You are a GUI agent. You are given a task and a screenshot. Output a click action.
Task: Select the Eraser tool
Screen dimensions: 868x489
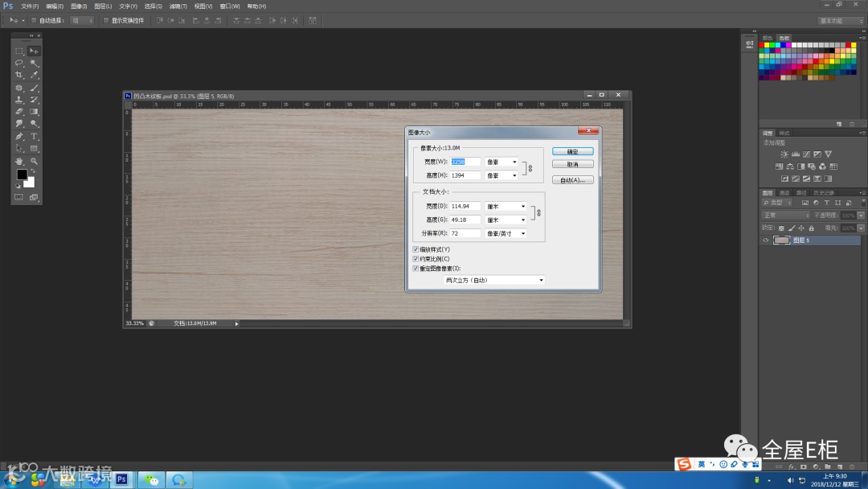[18, 112]
